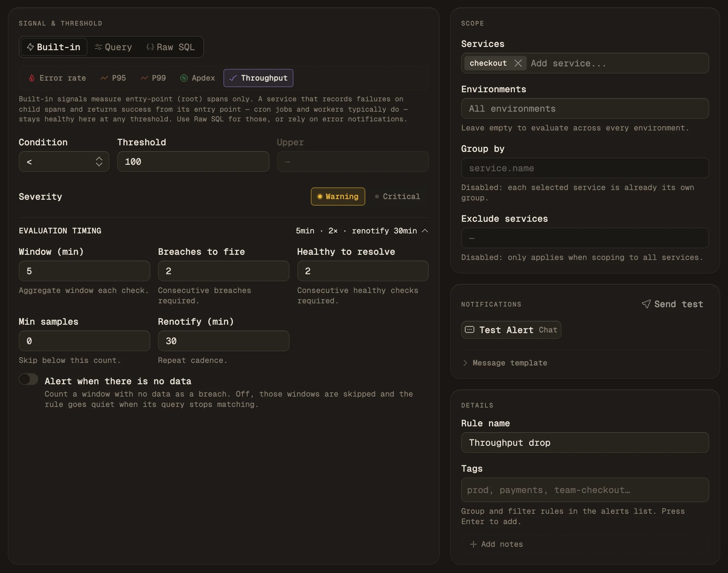Collapse the Evaluation Timing section chevron
Screen dimensions: 728x573
pos(425,231)
